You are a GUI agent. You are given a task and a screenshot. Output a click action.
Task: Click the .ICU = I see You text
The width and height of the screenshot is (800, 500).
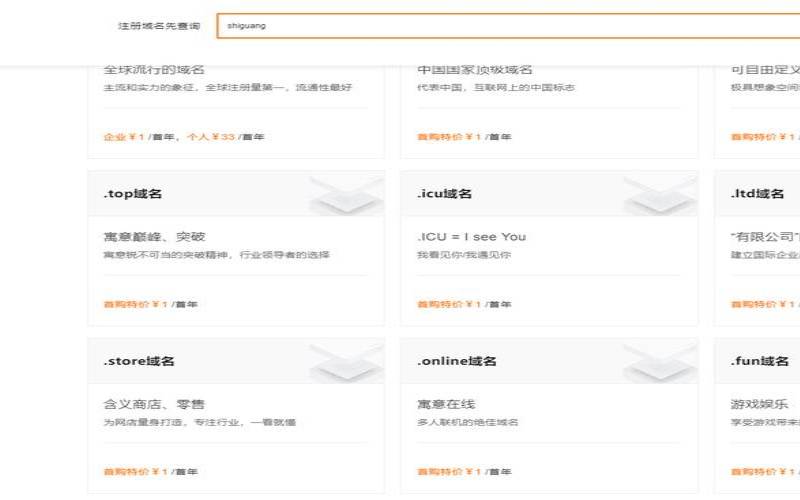tap(471, 237)
